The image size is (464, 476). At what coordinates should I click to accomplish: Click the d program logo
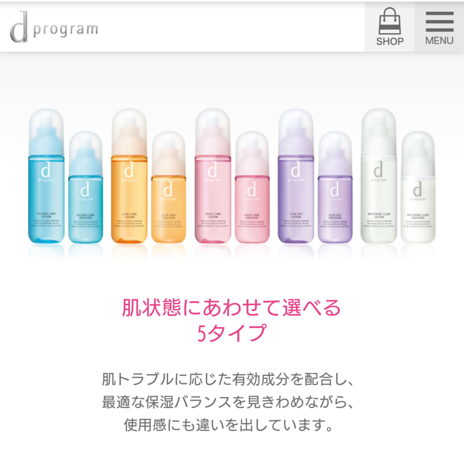pos(54,27)
